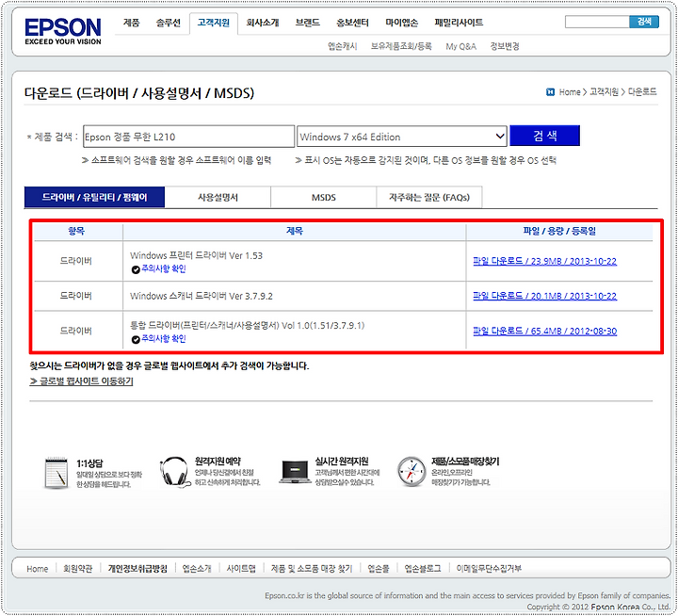Screen dimensions: 678x616
Task: Click the 제품/소모품 매장찾기 heading text
Action: [x=465, y=462]
